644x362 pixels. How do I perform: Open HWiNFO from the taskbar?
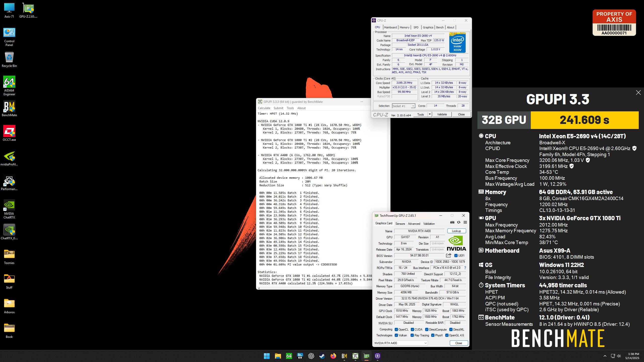[300, 356]
